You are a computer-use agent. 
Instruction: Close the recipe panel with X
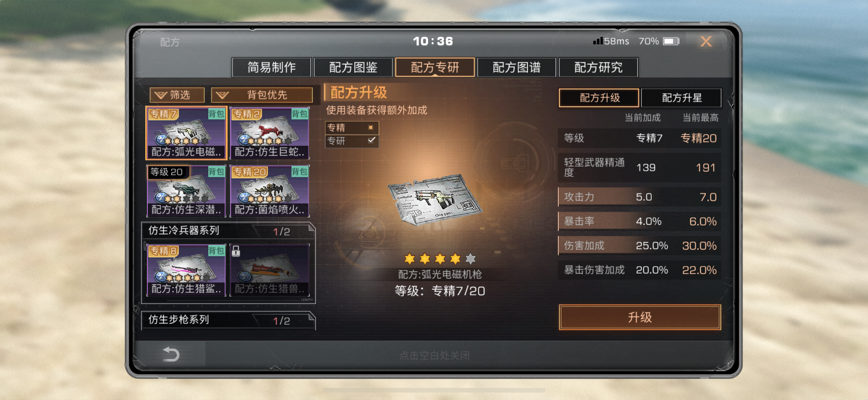(x=706, y=42)
